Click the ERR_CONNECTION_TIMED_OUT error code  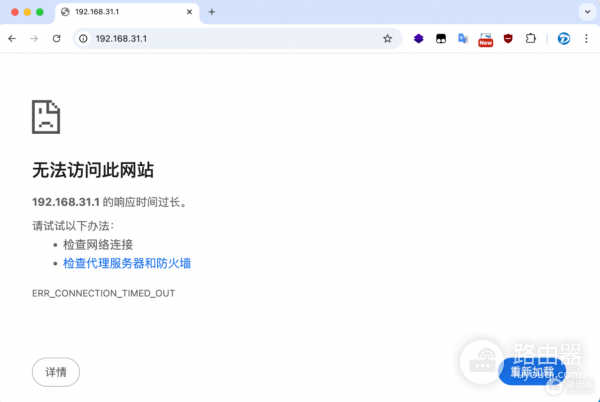(x=103, y=293)
